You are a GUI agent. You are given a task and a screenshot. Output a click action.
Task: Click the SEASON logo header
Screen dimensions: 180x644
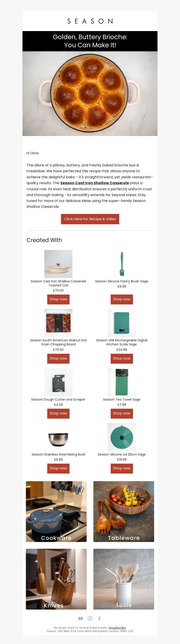[90, 21]
